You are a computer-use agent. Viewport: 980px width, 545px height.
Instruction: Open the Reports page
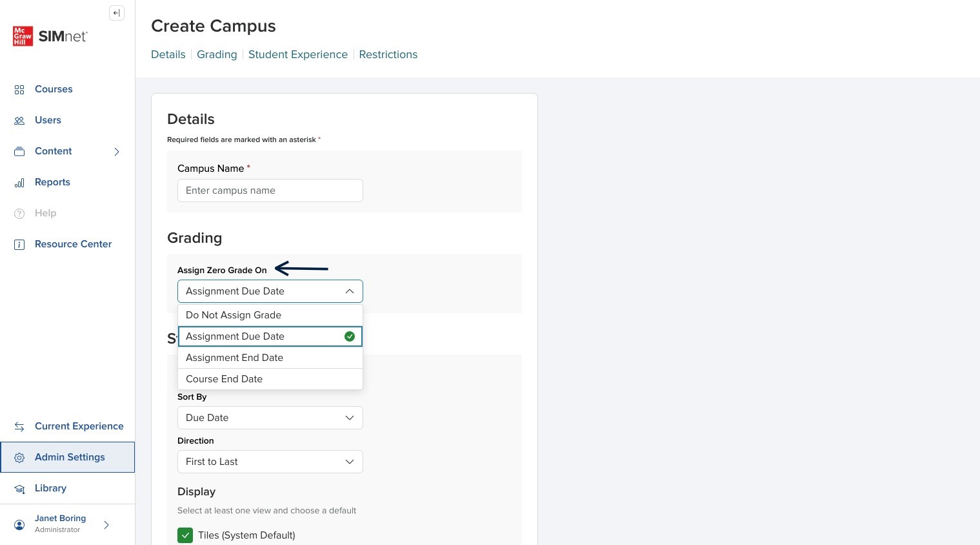click(x=52, y=182)
